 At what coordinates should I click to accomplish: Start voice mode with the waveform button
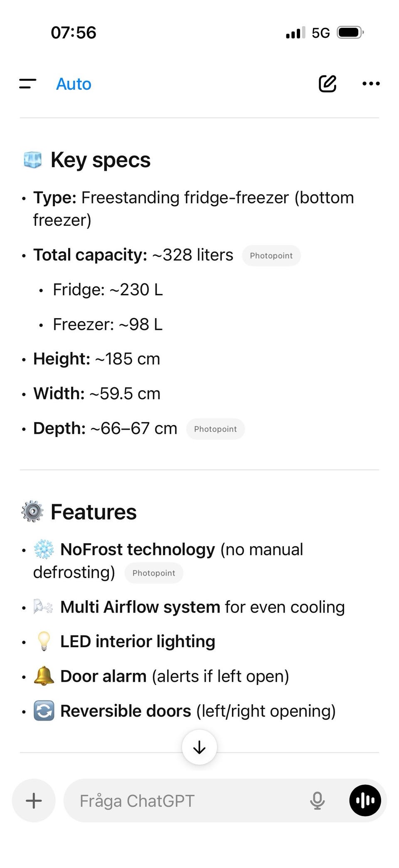(365, 800)
